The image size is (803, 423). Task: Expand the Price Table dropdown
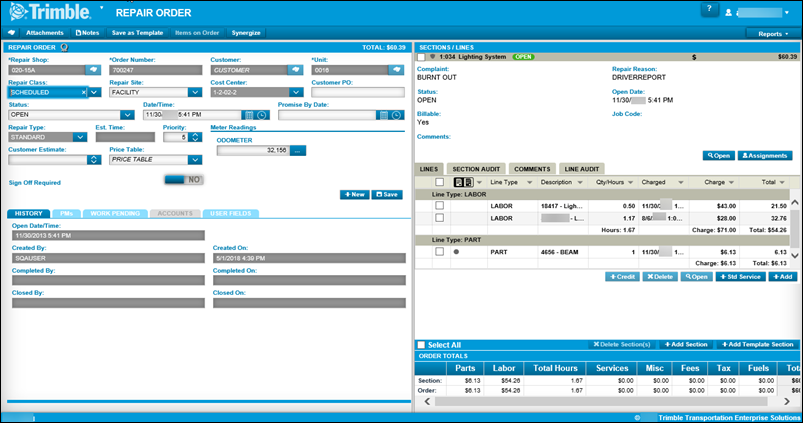tap(193, 160)
